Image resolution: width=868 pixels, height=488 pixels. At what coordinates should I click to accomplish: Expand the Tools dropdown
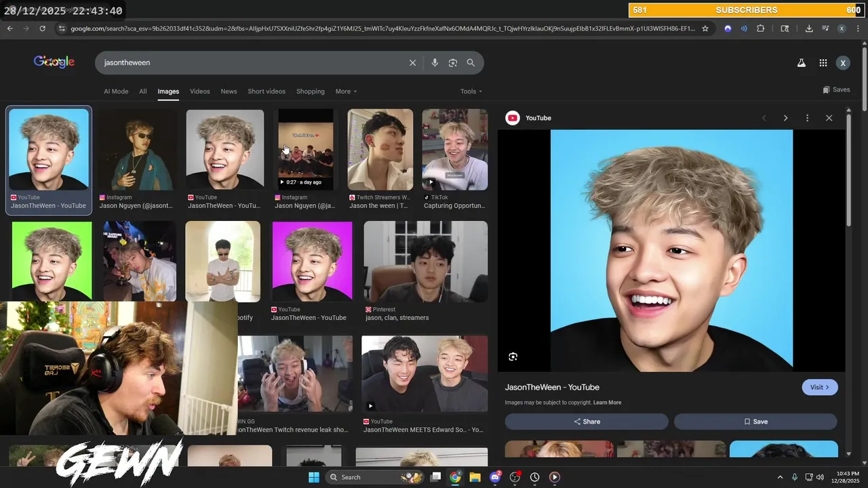pyautogui.click(x=471, y=91)
